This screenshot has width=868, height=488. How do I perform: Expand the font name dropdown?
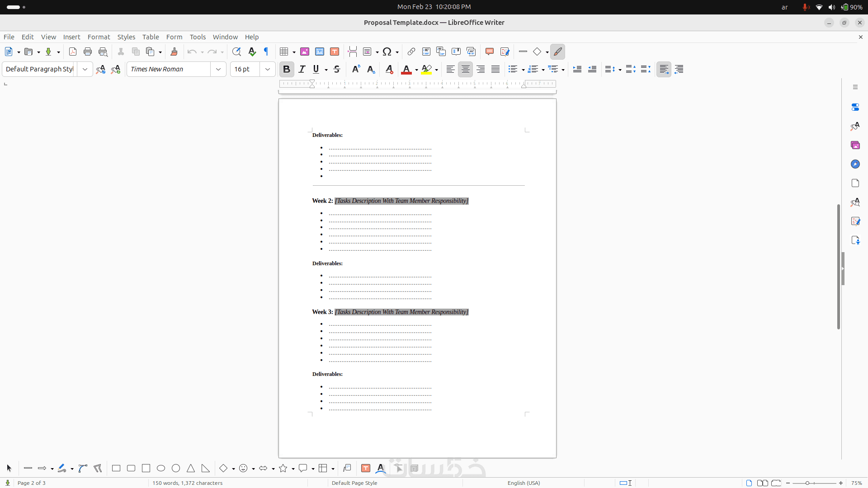coord(218,69)
